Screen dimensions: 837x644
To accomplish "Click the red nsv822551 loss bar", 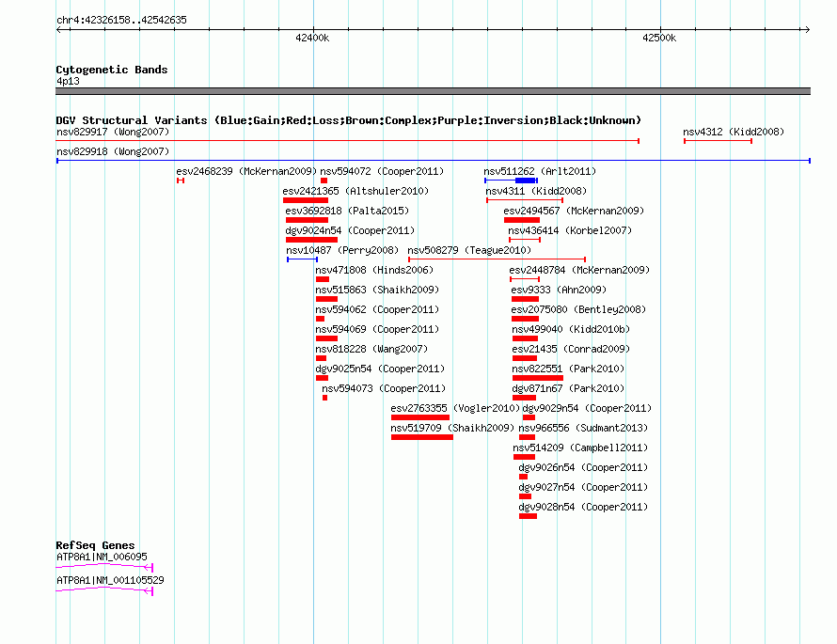I will coord(538,378).
